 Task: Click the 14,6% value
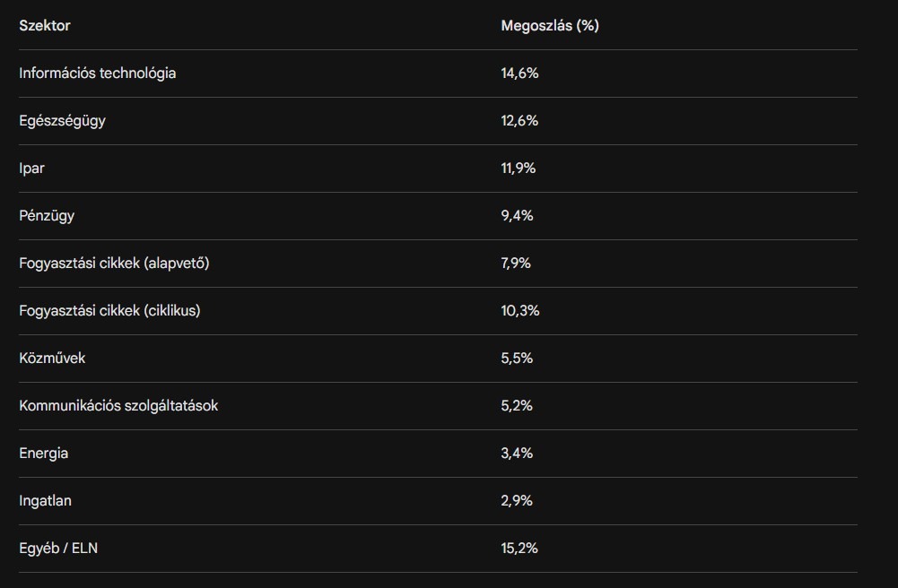tap(519, 73)
